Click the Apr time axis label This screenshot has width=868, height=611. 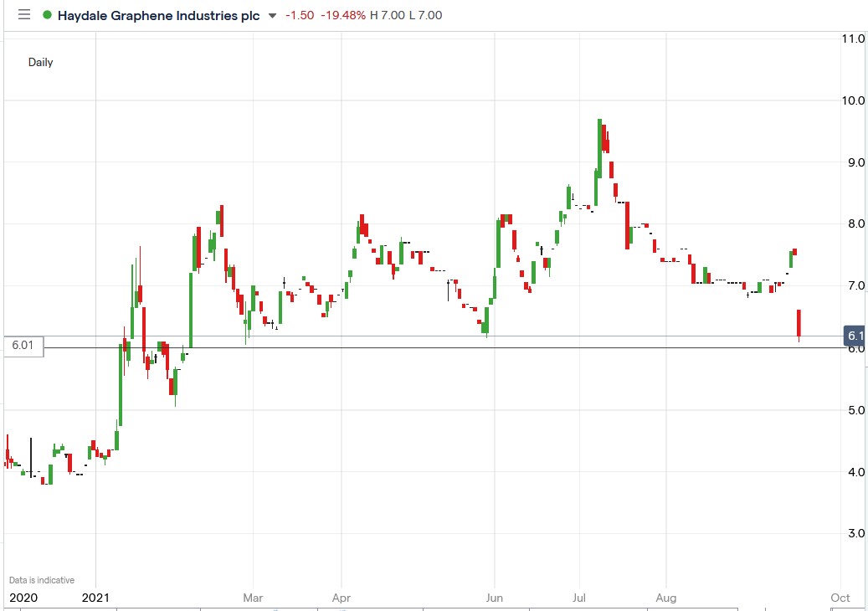[342, 598]
